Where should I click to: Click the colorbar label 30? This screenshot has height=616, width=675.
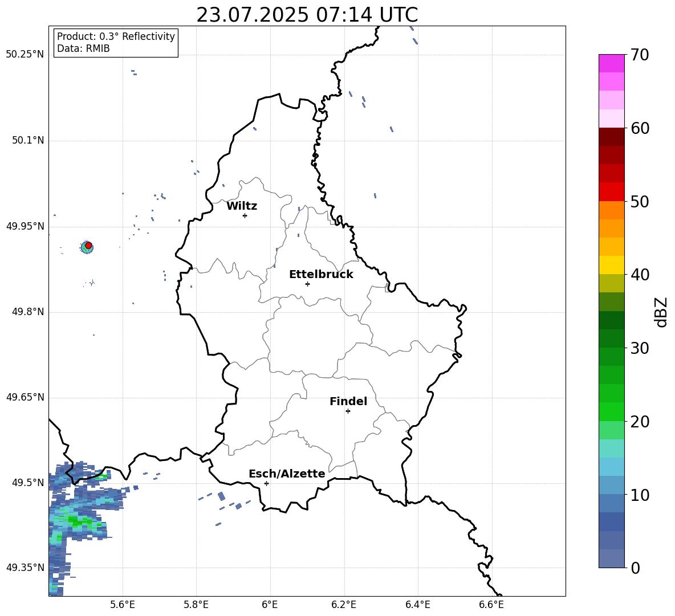coord(640,348)
